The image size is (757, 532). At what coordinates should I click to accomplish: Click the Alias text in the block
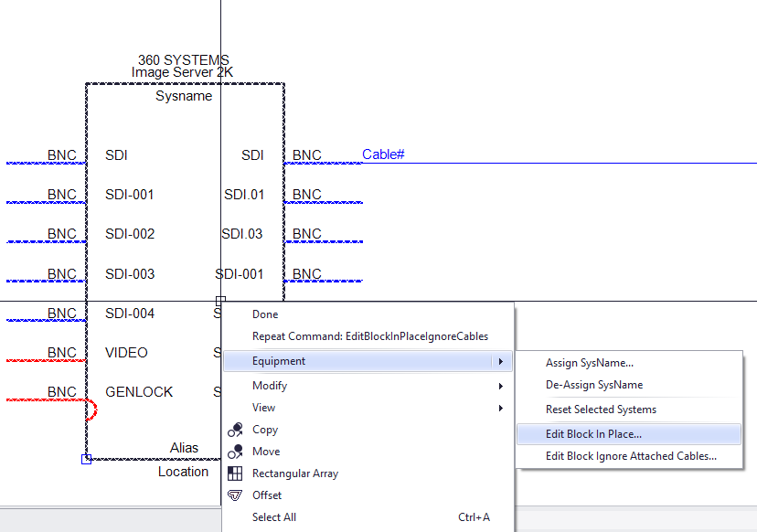[x=184, y=448]
